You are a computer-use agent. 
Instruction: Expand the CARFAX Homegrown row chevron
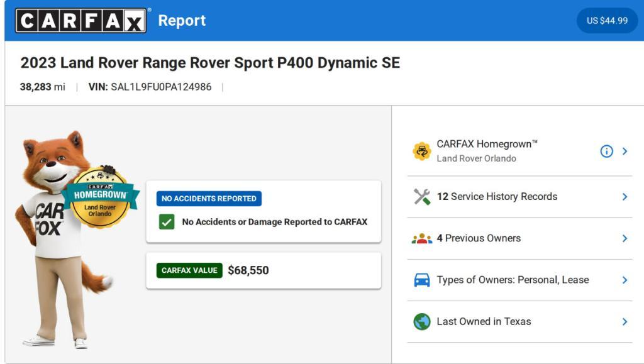(625, 151)
